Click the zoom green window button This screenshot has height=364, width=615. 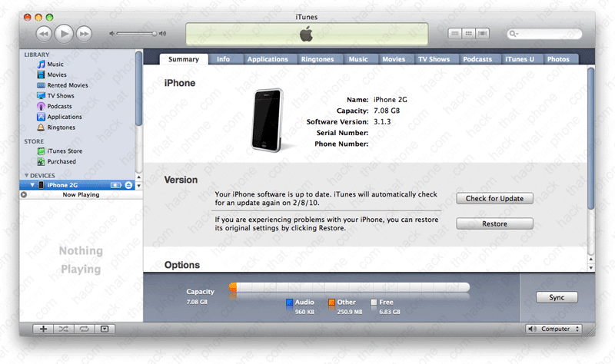coord(49,17)
